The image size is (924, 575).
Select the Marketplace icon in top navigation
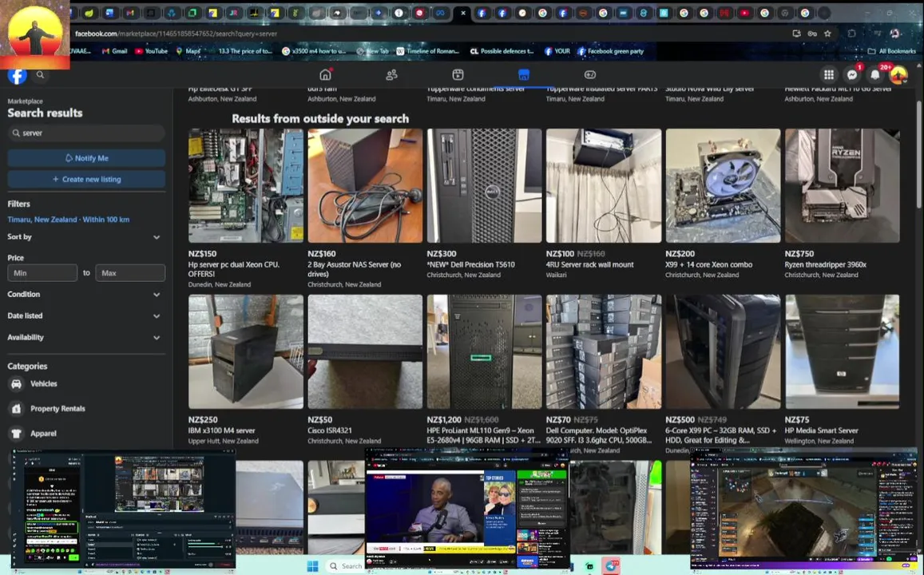[x=524, y=75]
